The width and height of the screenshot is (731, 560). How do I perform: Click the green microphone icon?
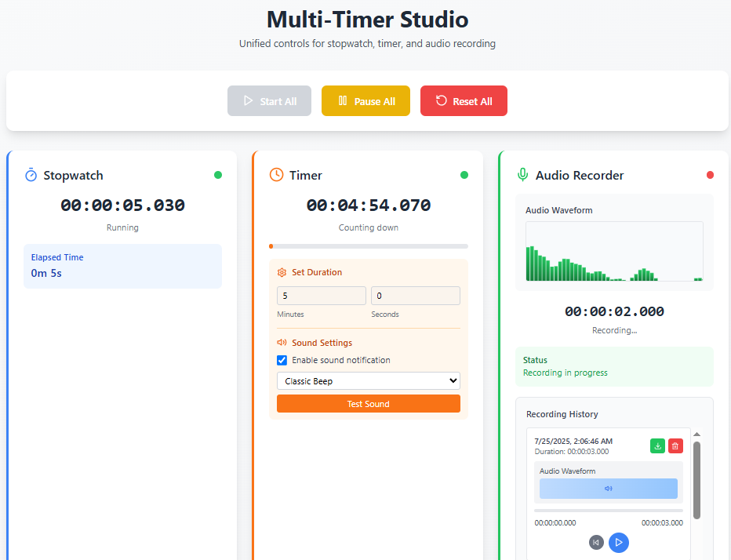(x=522, y=175)
